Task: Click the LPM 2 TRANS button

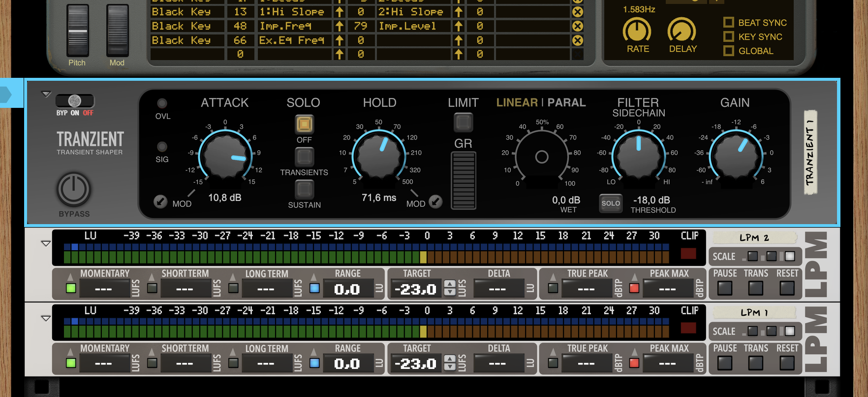Action: coord(756,288)
